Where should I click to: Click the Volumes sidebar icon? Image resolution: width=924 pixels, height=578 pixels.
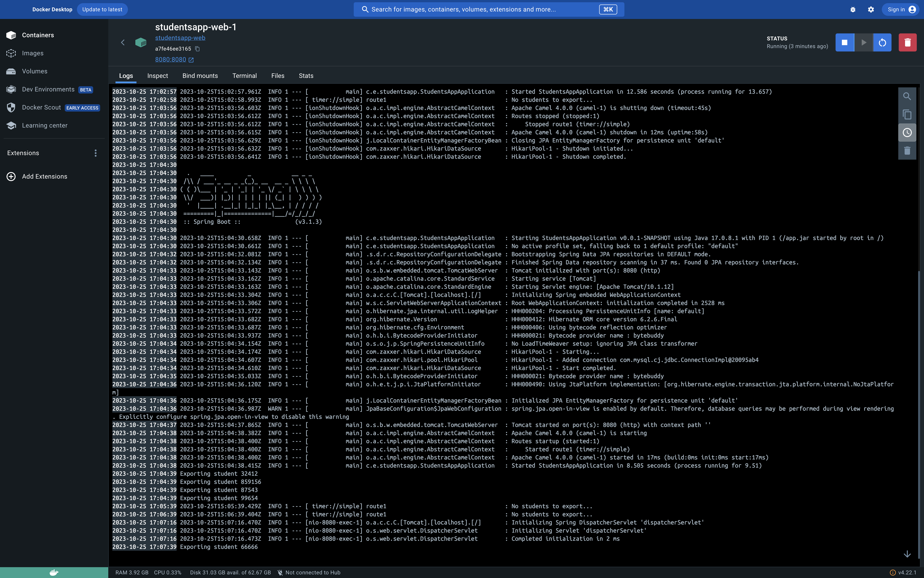[x=11, y=71]
